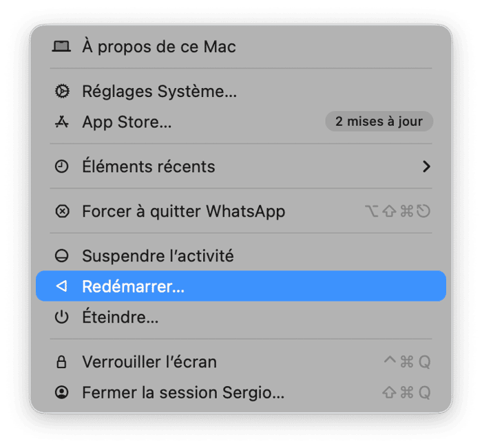
Task: Click the padlock icon for Verrouiller l'écran
Action: [62, 362]
